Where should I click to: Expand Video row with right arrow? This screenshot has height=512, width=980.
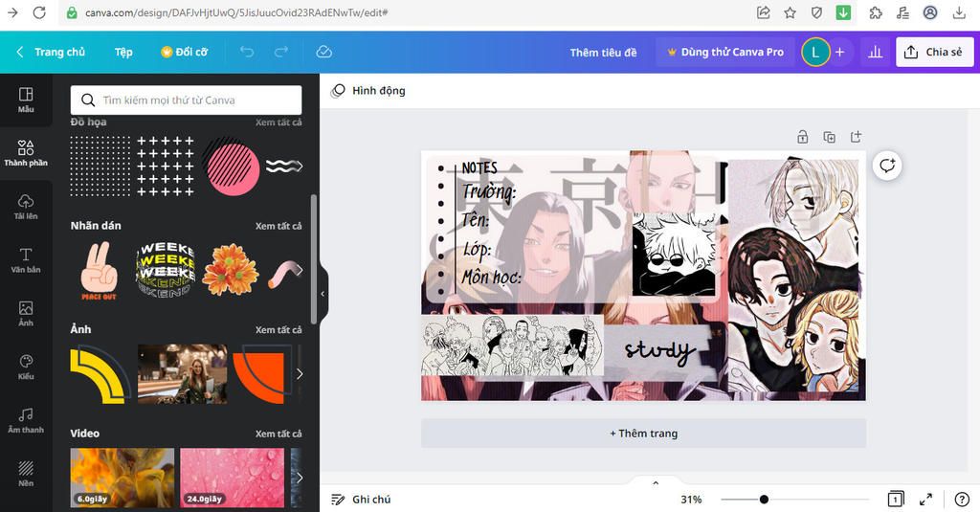pos(299,479)
